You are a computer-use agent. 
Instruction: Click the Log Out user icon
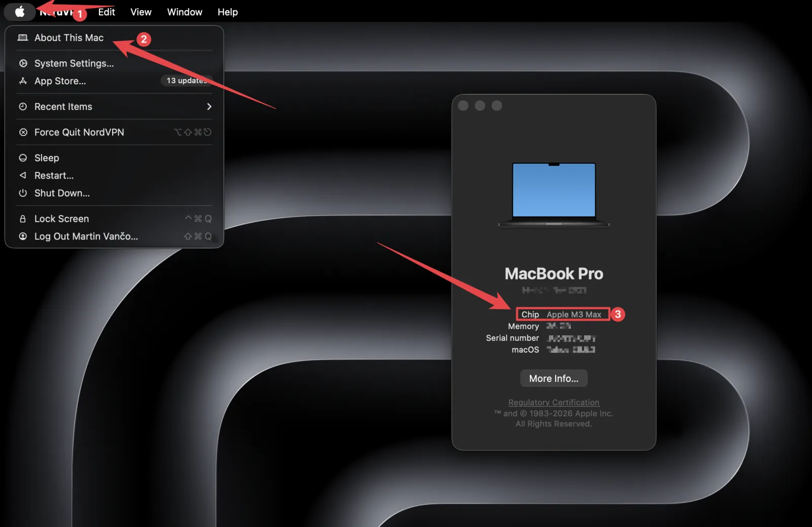click(23, 236)
